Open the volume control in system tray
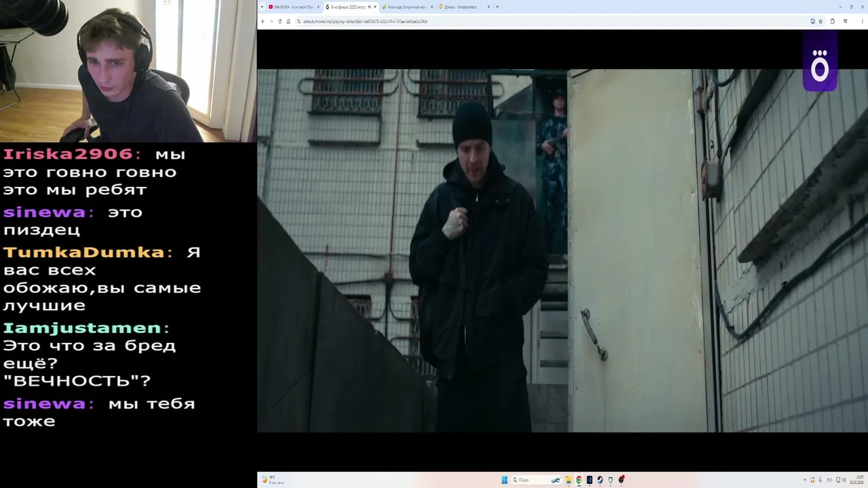The width and height of the screenshot is (868, 488). (844, 480)
